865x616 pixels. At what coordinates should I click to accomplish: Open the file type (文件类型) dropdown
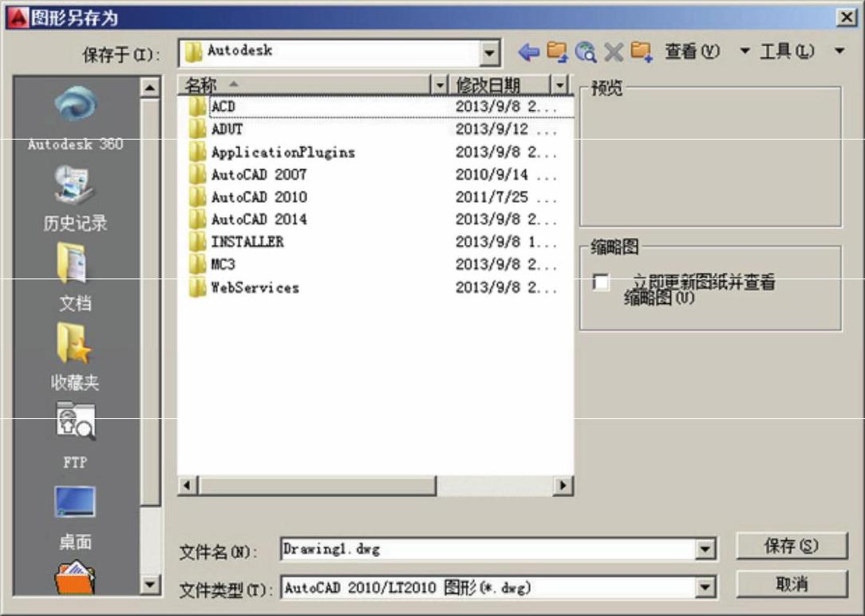point(705,589)
